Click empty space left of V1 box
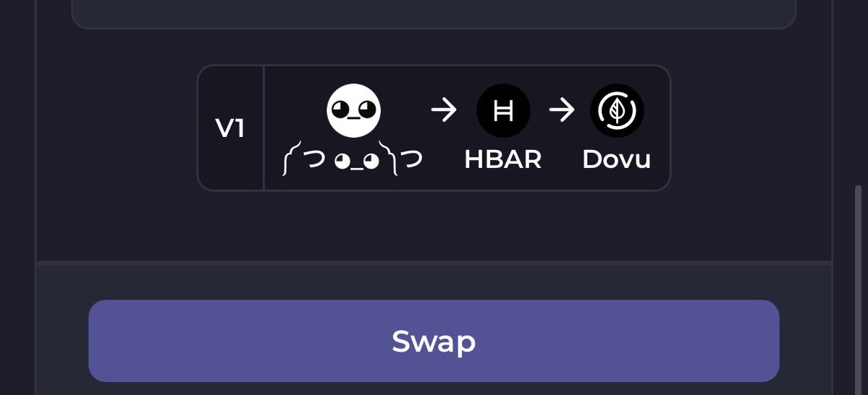 point(117,128)
